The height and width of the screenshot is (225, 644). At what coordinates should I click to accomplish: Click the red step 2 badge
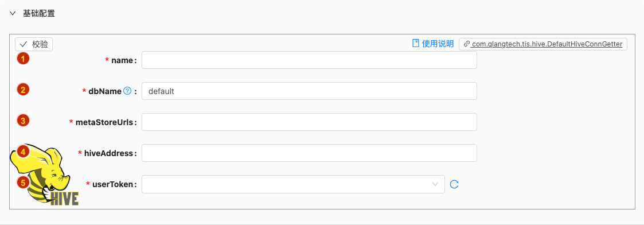[23, 90]
